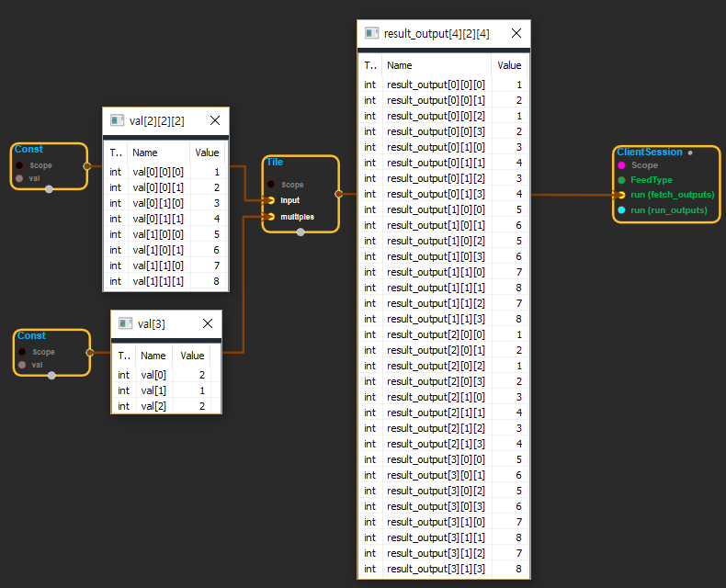Select the result_output[1][0][0] row

[437, 209]
